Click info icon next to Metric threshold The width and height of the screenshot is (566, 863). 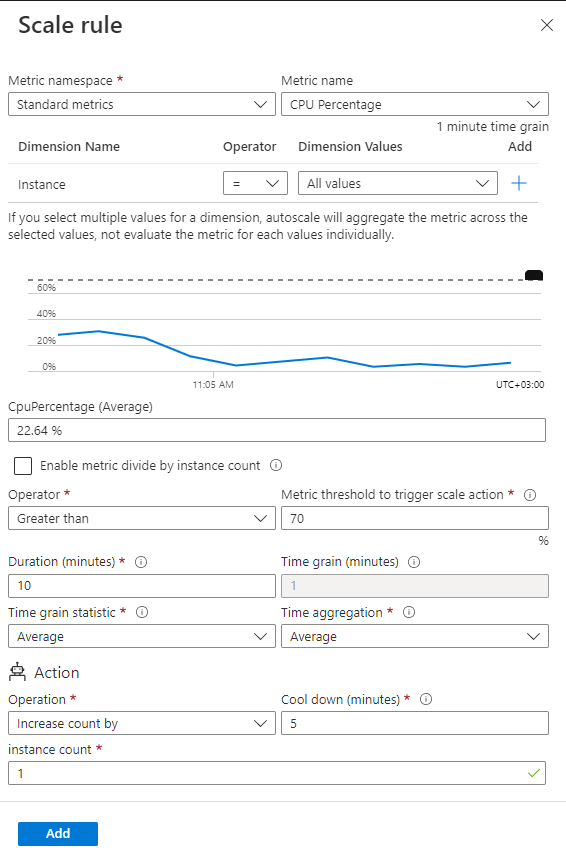point(530,495)
